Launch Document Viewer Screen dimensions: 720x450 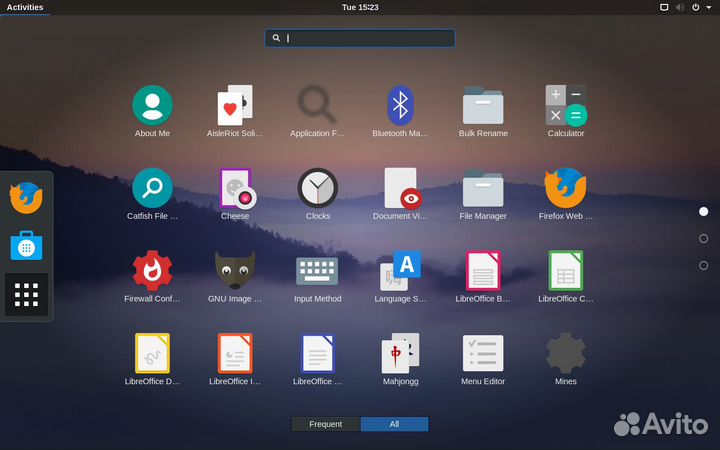[x=400, y=194]
